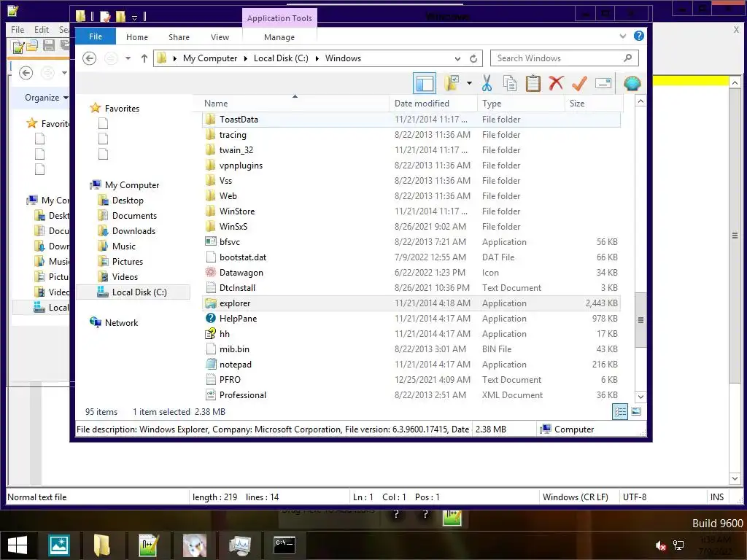
Task: Click My Computer in the breadcrumb path
Action: 210,58
